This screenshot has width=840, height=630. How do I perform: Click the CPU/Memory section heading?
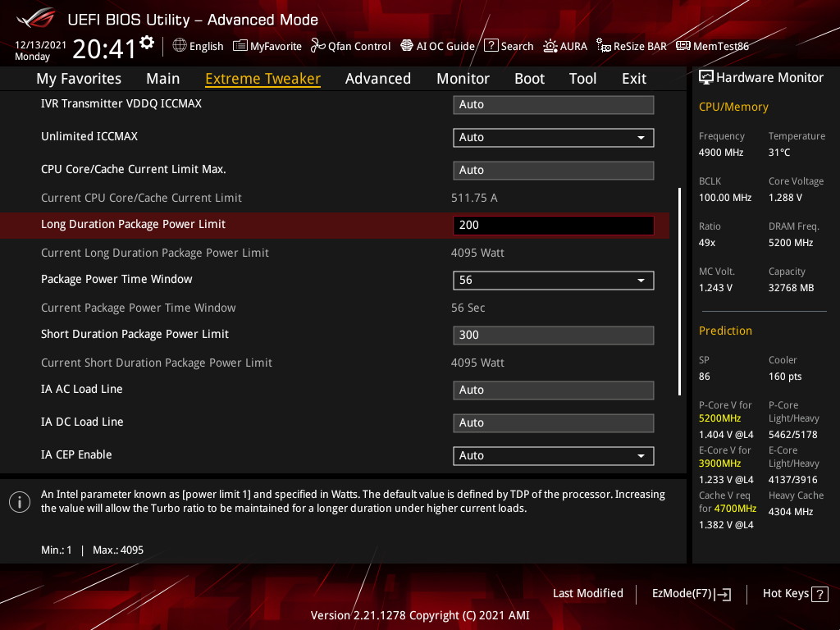pyautogui.click(x=733, y=107)
